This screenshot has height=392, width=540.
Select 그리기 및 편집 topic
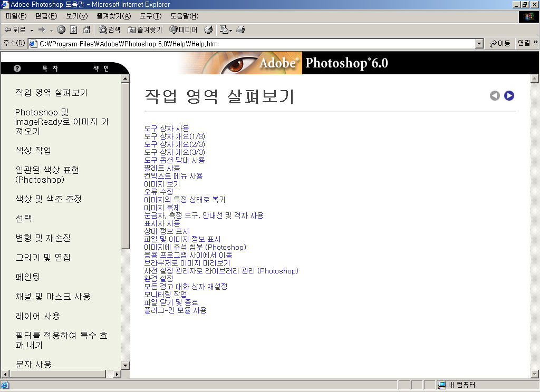point(43,258)
